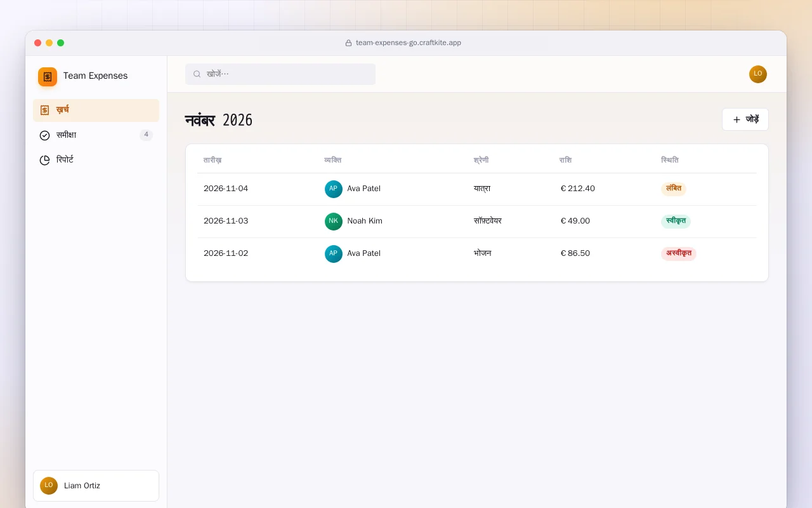Open the ख़र्च expenses sidebar icon
Viewport: 812px width, 508px height.
(x=44, y=110)
